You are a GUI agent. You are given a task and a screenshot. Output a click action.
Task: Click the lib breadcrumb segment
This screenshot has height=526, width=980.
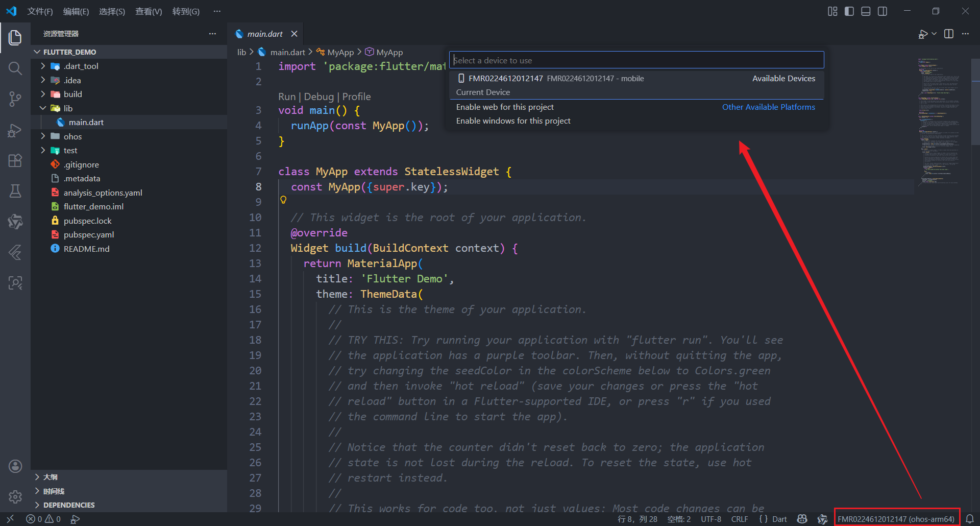(241, 52)
